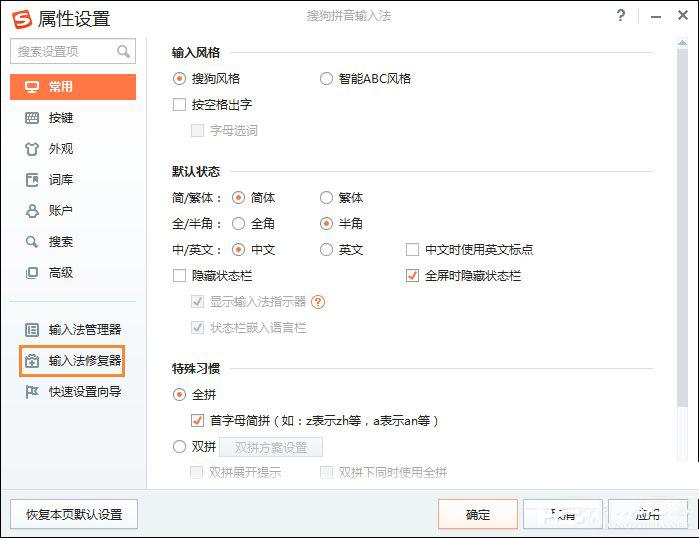Click the keyboard icon beside 按键
Viewport: 699px width, 538px height.
click(x=32, y=118)
